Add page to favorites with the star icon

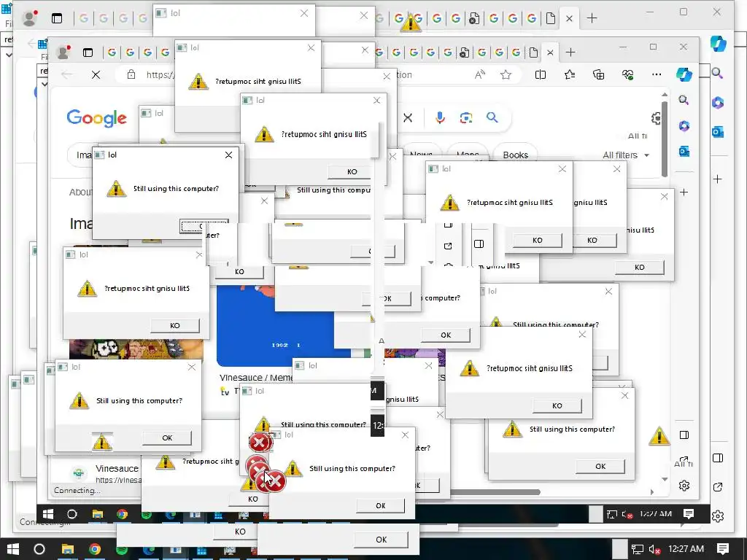tap(506, 75)
